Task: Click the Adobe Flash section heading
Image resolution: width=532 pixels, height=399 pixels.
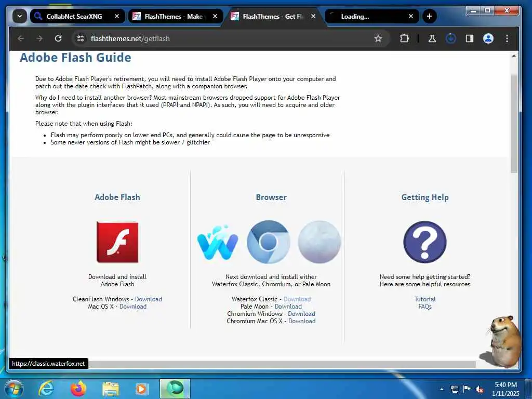Action: pyautogui.click(x=117, y=197)
